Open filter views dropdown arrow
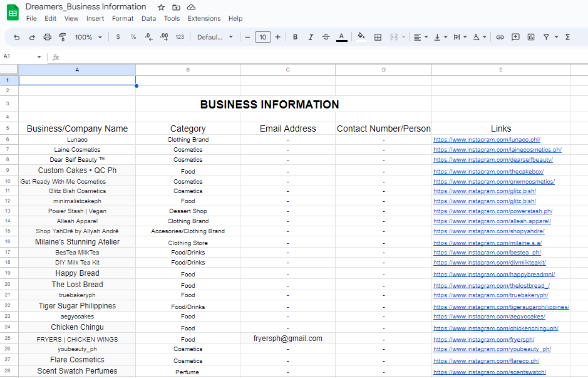 pos(557,37)
